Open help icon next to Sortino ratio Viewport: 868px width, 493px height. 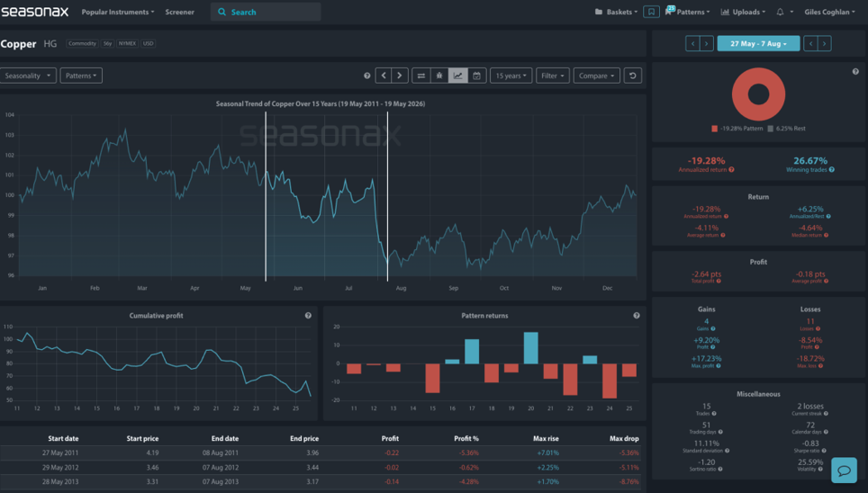tap(720, 470)
